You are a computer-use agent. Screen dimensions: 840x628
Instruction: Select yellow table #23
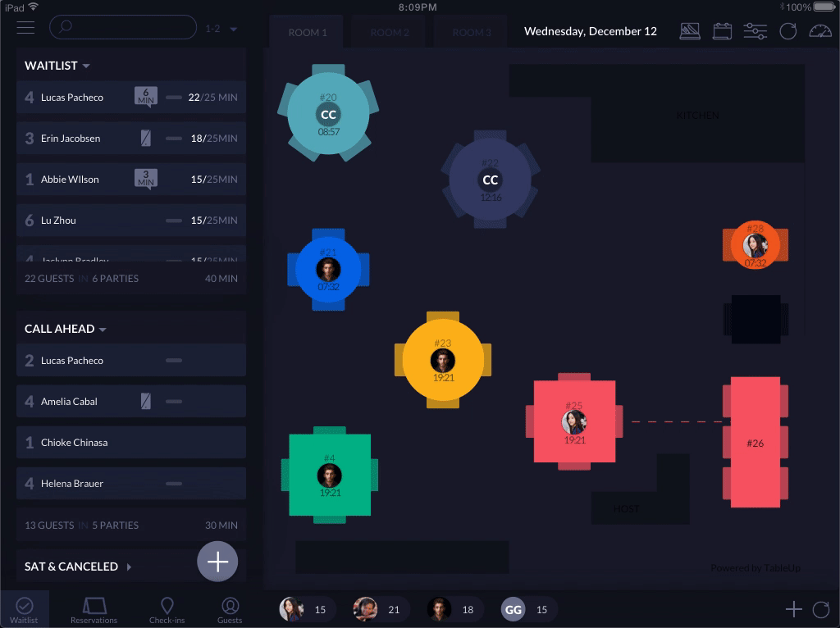(x=443, y=360)
